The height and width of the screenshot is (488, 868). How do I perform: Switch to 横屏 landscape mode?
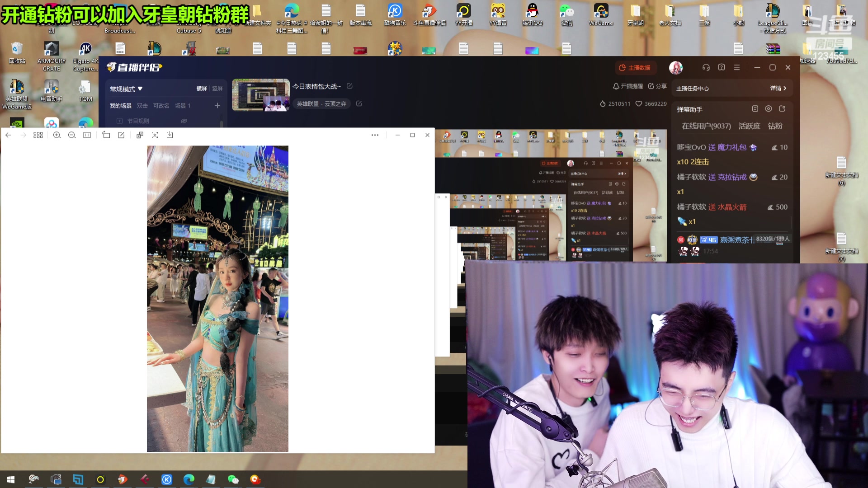point(202,89)
